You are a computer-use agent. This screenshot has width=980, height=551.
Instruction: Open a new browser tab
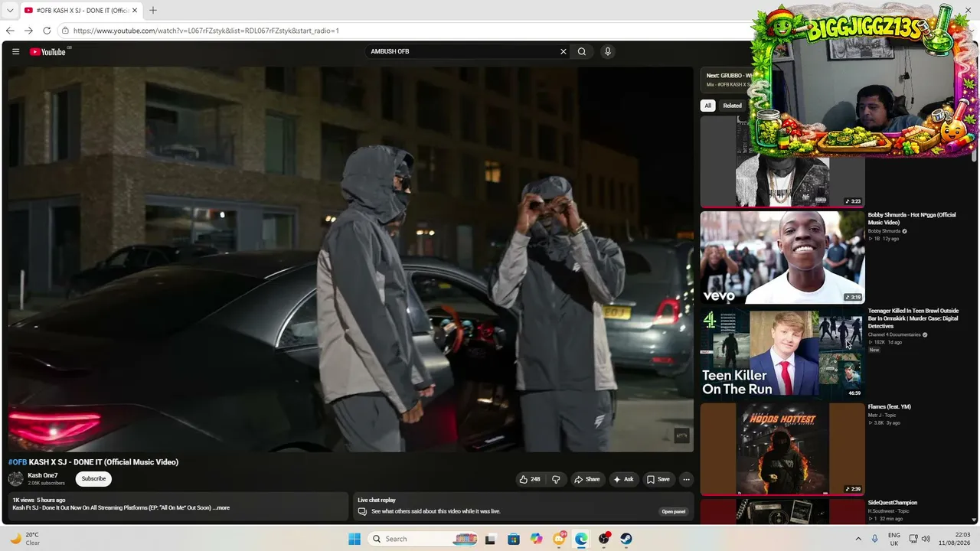point(153,11)
